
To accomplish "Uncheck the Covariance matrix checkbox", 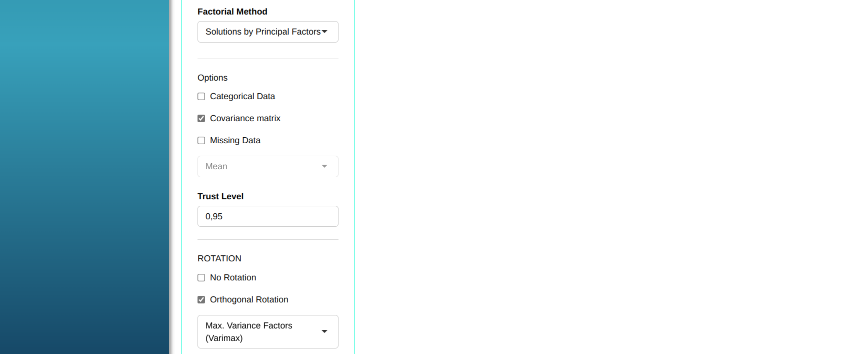I will pos(201,119).
